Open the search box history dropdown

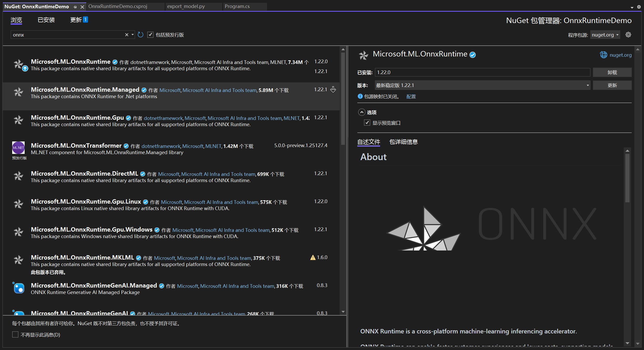tap(132, 35)
